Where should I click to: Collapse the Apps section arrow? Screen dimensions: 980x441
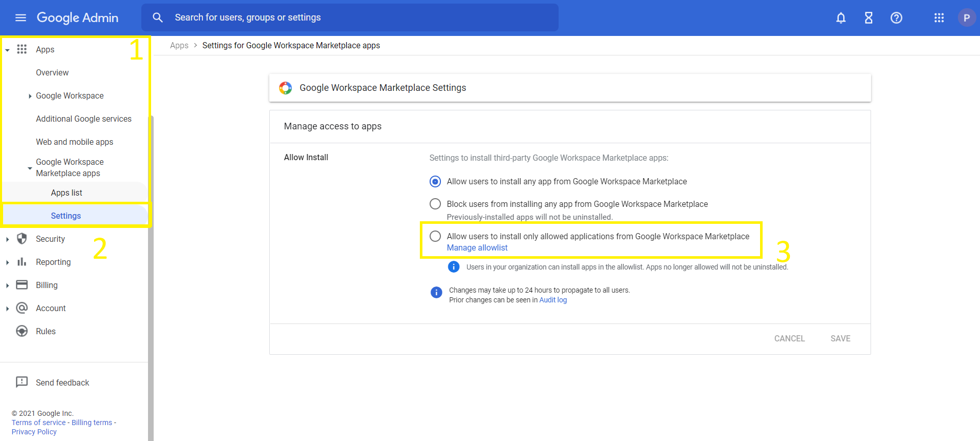coord(7,50)
